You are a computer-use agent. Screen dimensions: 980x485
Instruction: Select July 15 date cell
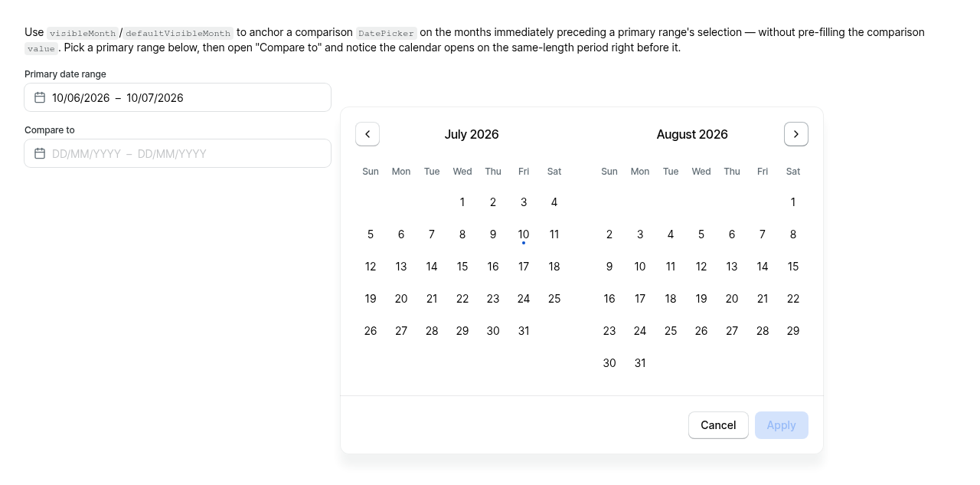462,267
